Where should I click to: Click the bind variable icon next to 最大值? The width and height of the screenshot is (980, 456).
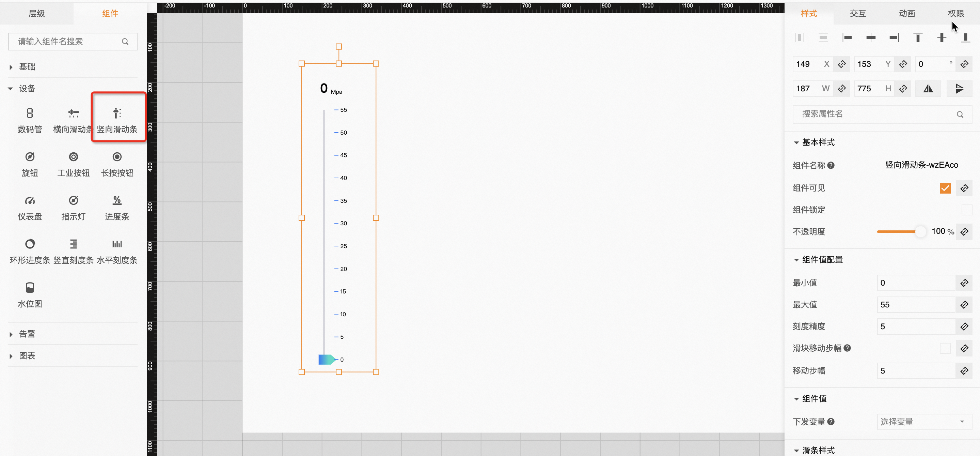[x=964, y=304]
